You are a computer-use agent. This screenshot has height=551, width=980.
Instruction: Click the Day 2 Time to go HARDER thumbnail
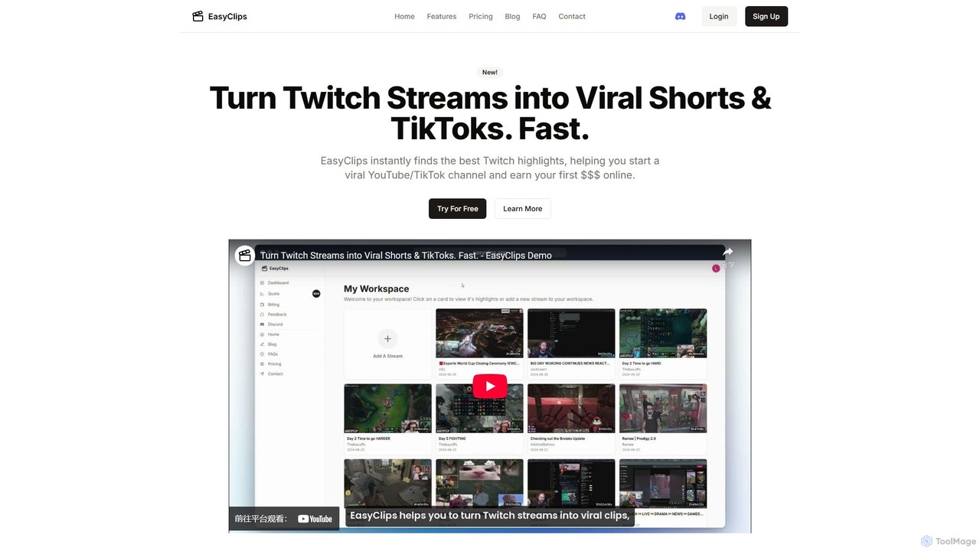(x=387, y=409)
